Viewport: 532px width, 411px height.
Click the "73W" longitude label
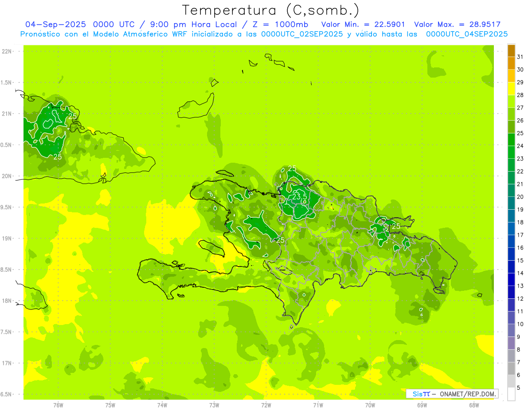point(214,405)
